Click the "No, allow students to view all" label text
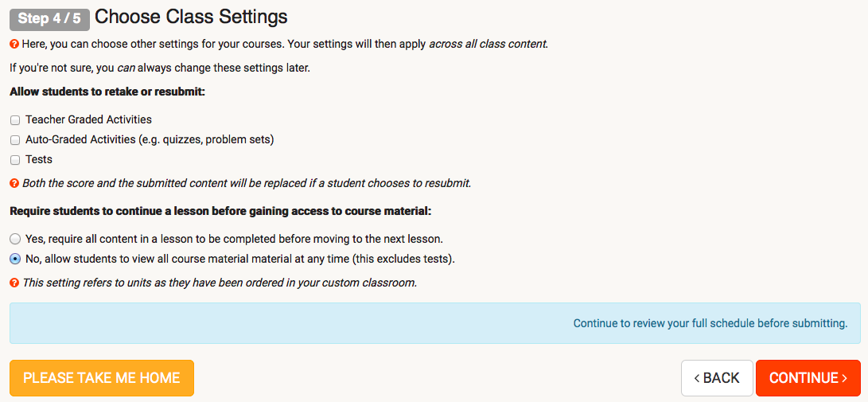868x402 pixels. click(240, 259)
